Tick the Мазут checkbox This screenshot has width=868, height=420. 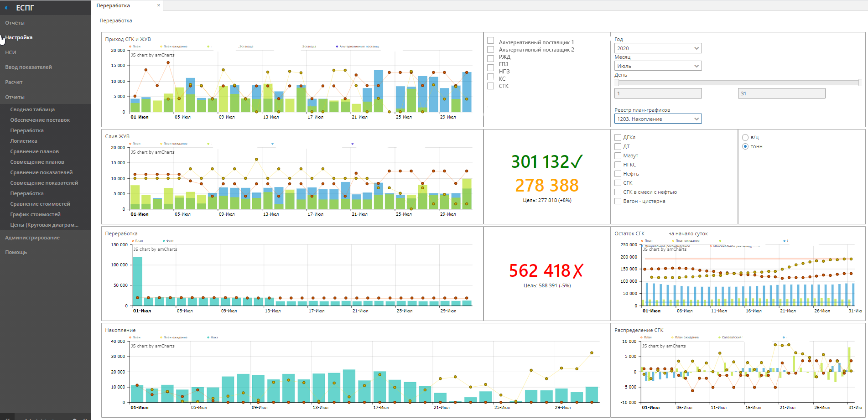[x=618, y=156]
